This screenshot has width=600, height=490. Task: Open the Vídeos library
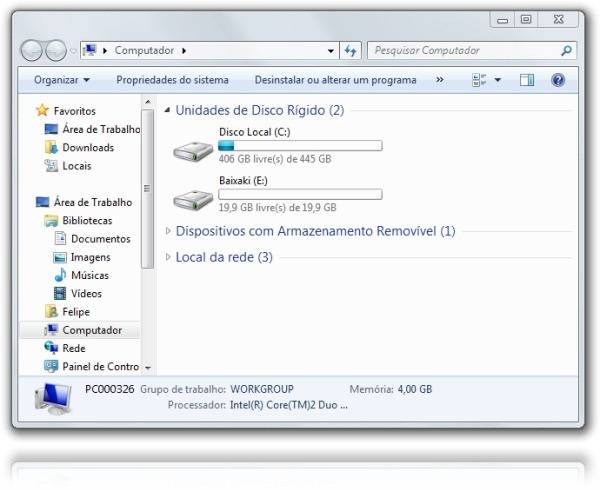pos(78,293)
